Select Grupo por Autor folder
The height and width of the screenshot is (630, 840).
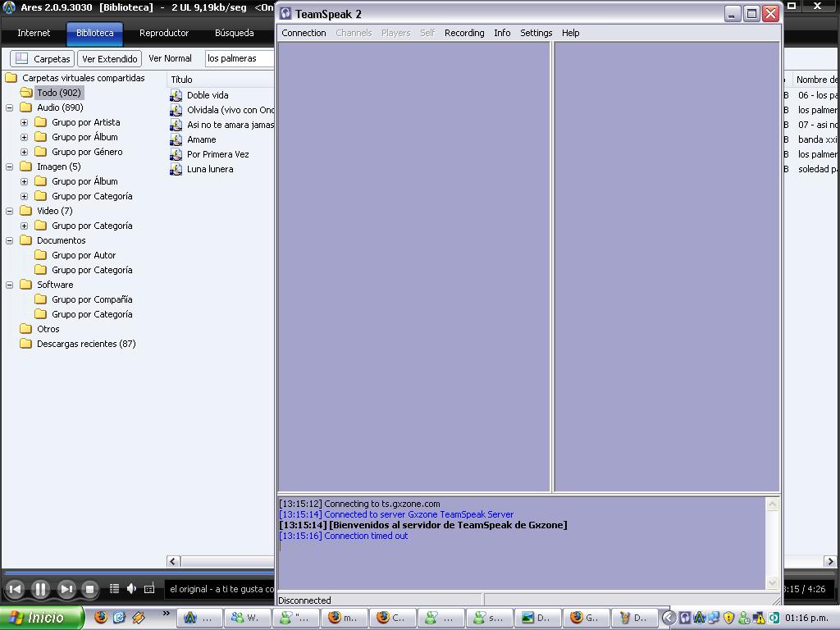coord(84,255)
